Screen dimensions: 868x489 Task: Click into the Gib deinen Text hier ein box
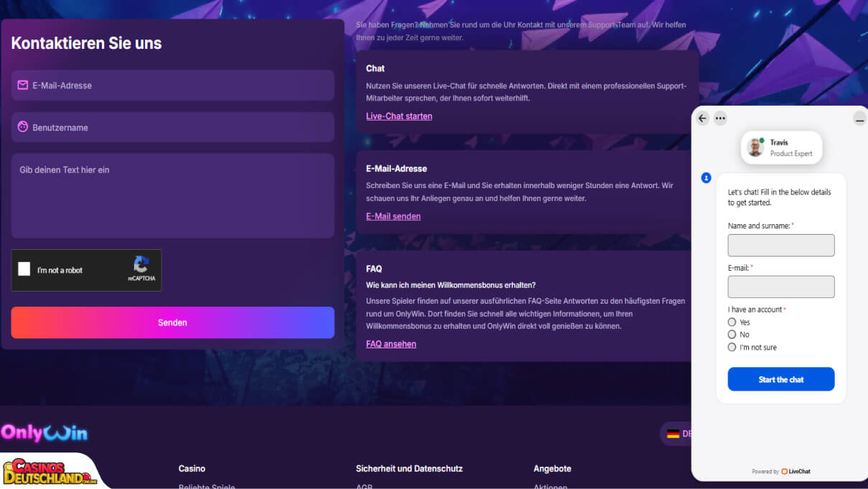pos(173,195)
